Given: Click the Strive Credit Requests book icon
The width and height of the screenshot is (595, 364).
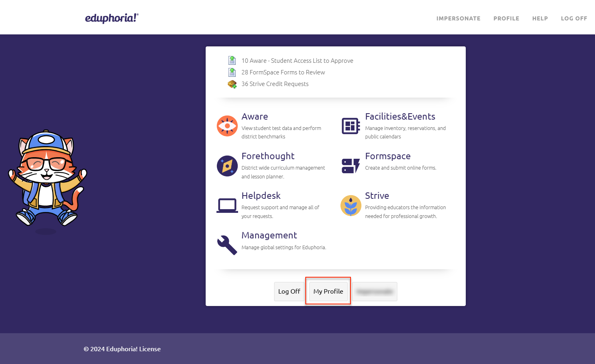Looking at the screenshot, I should point(232,84).
